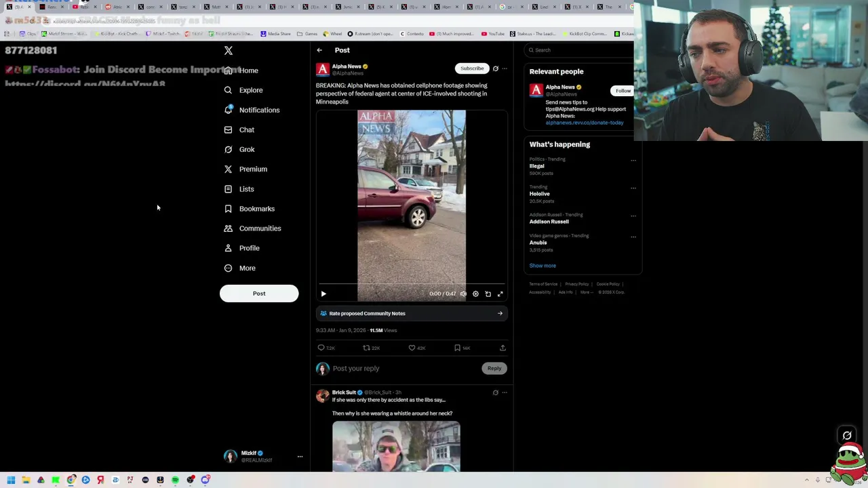The height and width of the screenshot is (488, 868).
Task: Click the picture-in-picture video icon
Action: (x=488, y=294)
